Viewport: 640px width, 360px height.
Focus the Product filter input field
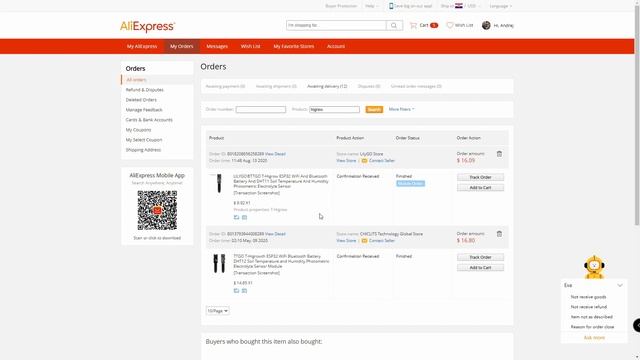[x=334, y=109]
